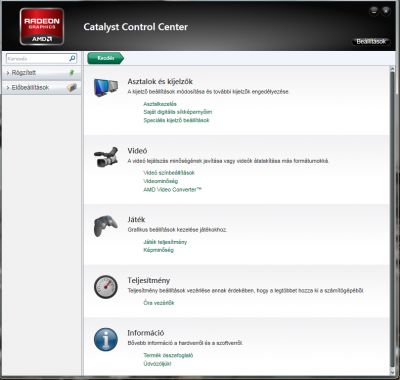400x380 pixels.
Task: Open the Beállítások menu button
Action: coord(371,42)
